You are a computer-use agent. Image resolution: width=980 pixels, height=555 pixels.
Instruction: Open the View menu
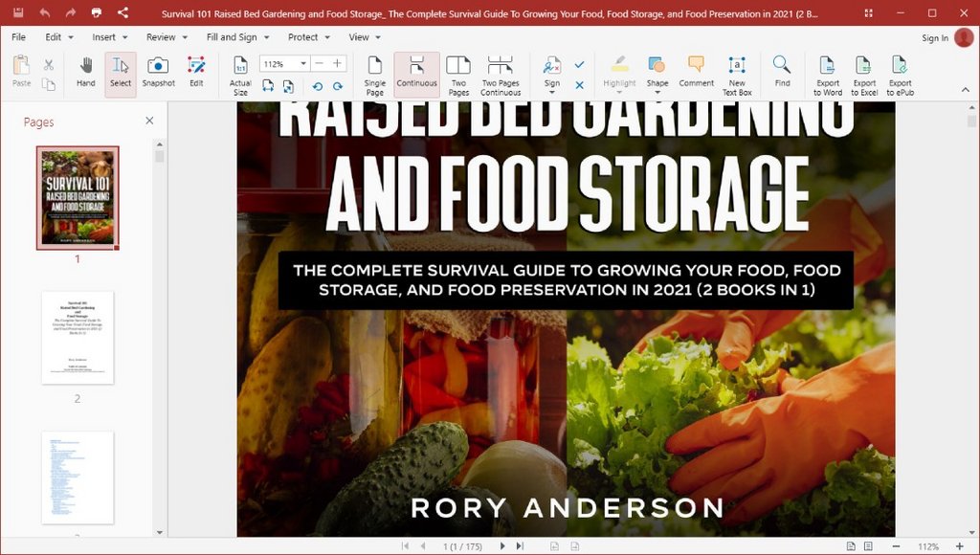pos(365,37)
